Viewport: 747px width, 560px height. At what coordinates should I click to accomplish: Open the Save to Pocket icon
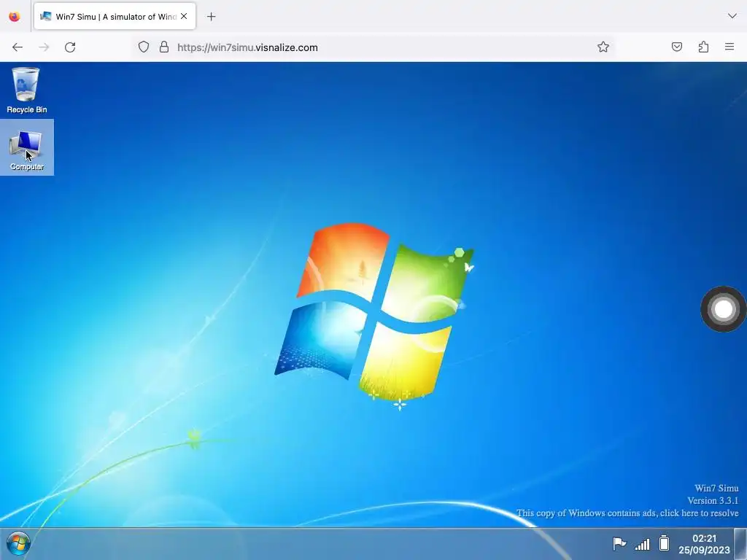tap(677, 47)
